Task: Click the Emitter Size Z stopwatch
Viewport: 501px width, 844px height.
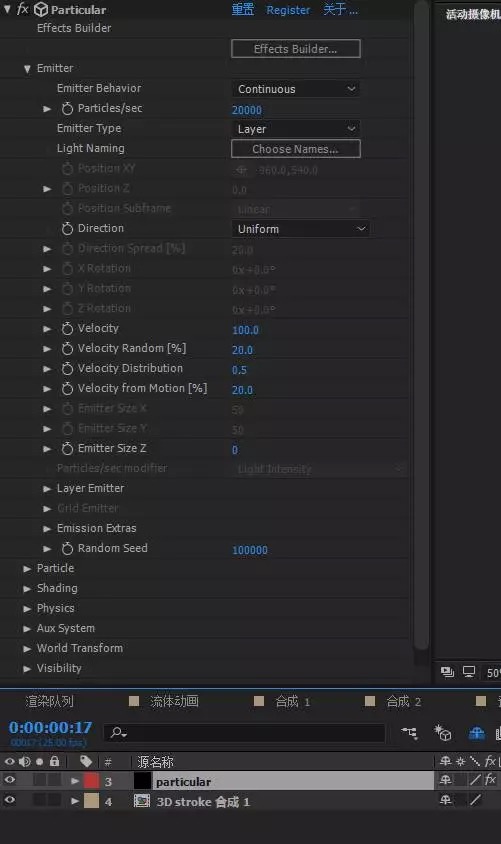Action: (67, 449)
